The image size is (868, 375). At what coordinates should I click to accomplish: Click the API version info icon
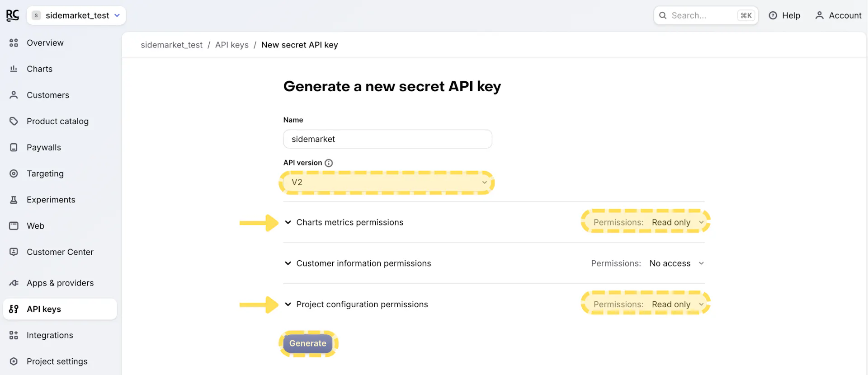click(x=329, y=163)
